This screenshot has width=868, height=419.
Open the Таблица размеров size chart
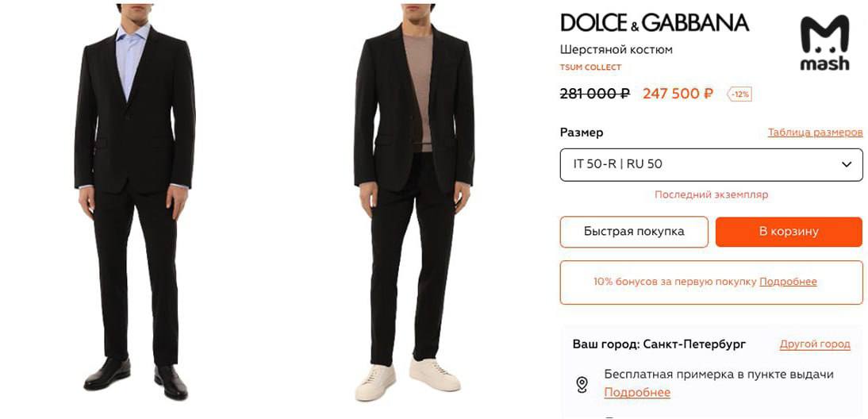pyautogui.click(x=815, y=133)
